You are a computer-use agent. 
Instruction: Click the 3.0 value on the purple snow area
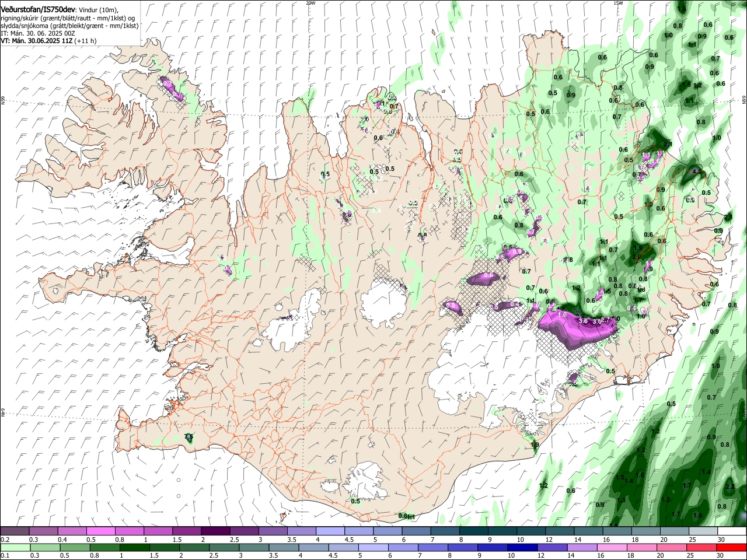[596, 321]
